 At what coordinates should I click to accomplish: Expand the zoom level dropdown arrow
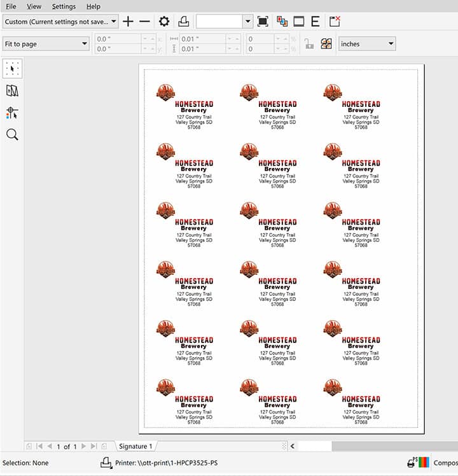pyautogui.click(x=247, y=22)
